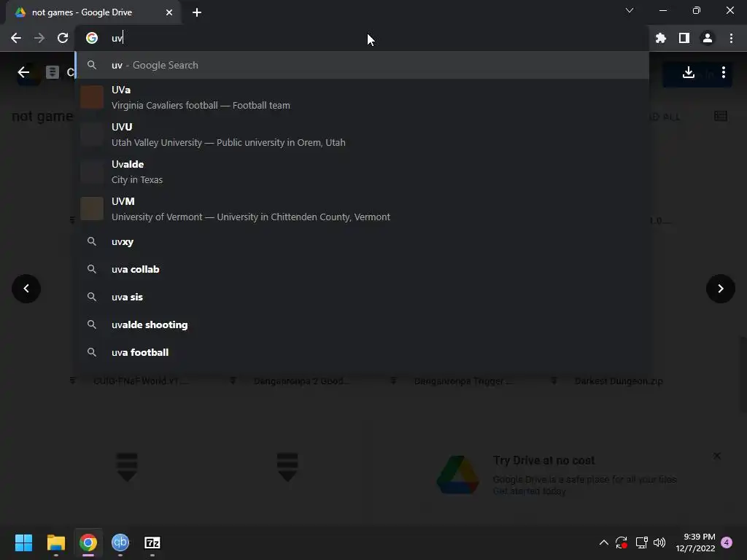Select the 'uvalde shooting' search suggestion
Image resolution: width=747 pixels, height=560 pixels.
tap(362, 324)
